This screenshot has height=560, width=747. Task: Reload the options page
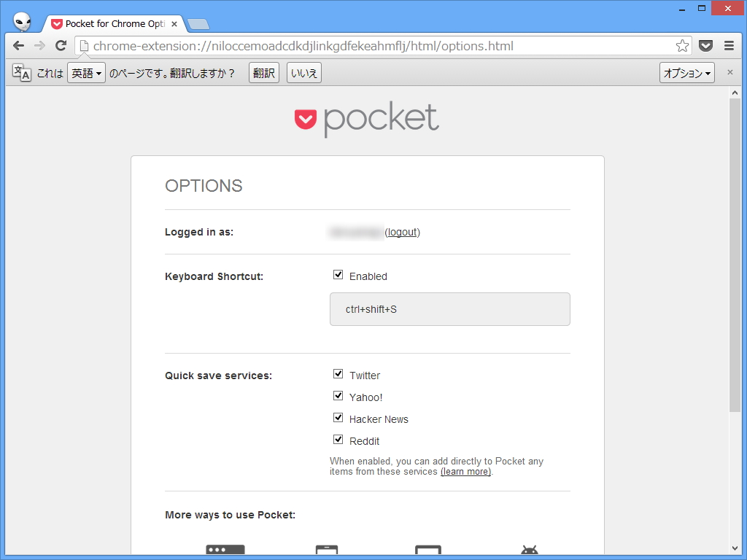pos(61,46)
